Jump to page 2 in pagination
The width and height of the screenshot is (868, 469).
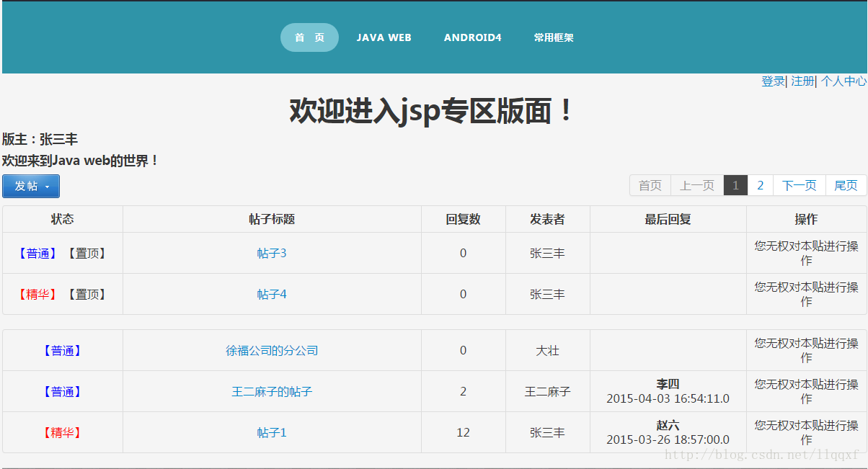coord(760,185)
